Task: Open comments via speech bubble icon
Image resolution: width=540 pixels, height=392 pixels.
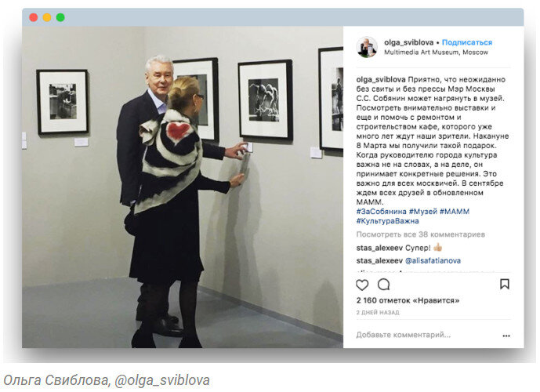Action: [384, 285]
